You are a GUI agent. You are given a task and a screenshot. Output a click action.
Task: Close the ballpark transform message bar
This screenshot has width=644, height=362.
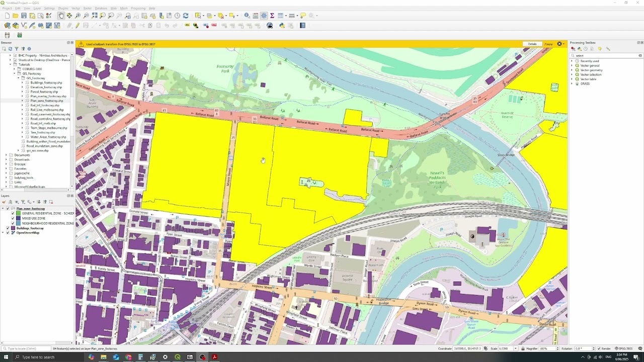pyautogui.click(x=559, y=44)
